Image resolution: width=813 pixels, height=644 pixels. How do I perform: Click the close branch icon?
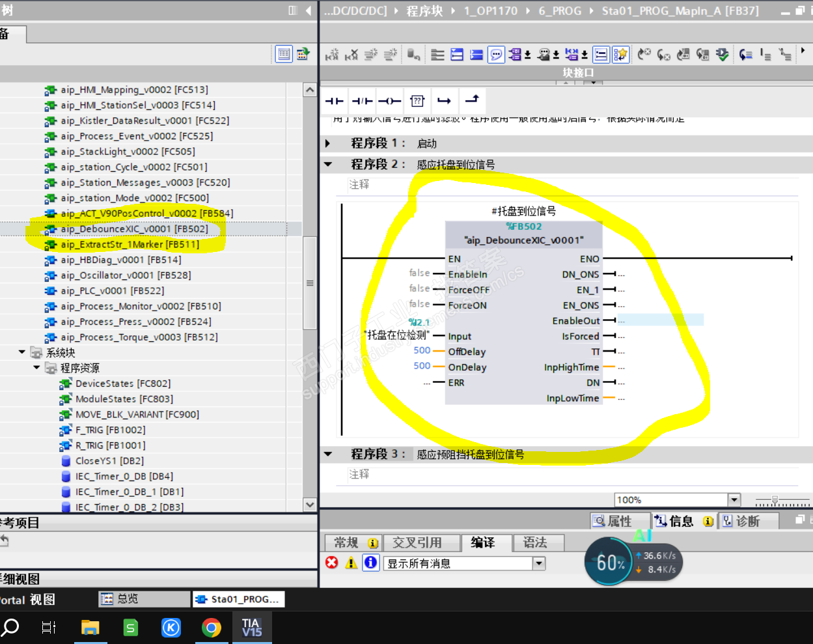(472, 100)
